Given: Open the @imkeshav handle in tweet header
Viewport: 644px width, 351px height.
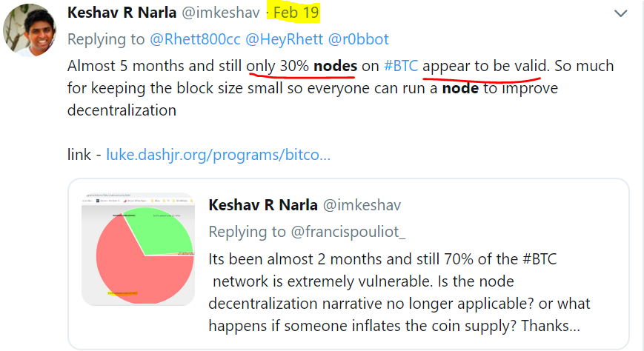Looking at the screenshot, I should [221, 13].
